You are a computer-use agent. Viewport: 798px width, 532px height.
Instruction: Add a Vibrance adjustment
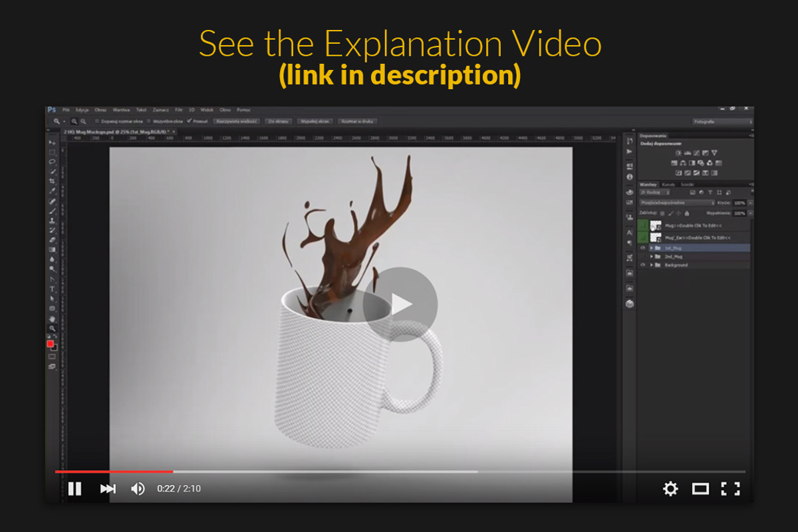pos(714,153)
